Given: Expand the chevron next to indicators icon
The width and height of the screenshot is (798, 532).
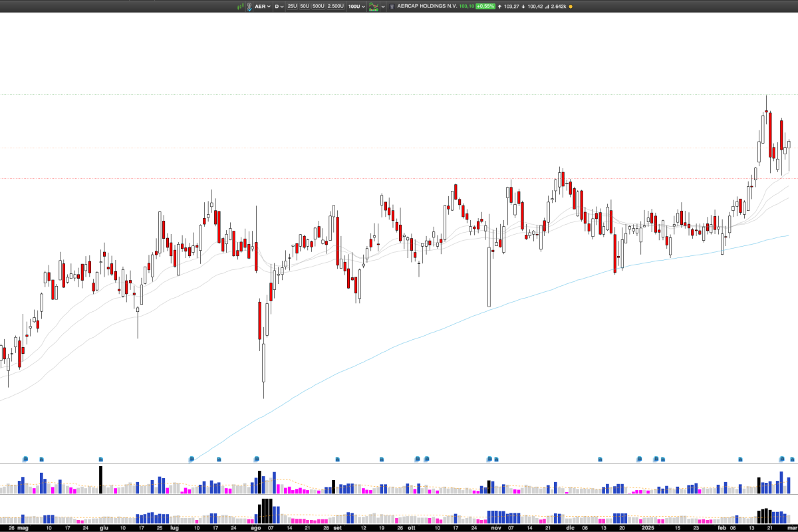Looking at the screenshot, I should pyautogui.click(x=383, y=6).
